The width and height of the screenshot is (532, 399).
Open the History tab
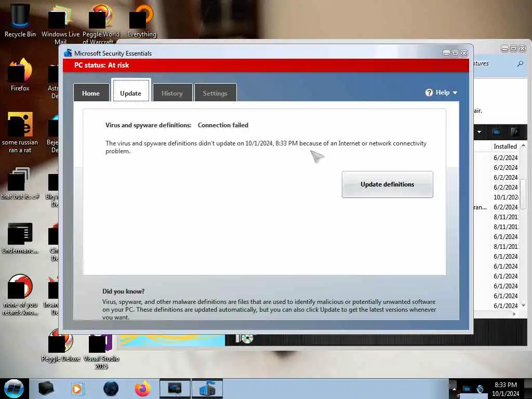click(172, 92)
